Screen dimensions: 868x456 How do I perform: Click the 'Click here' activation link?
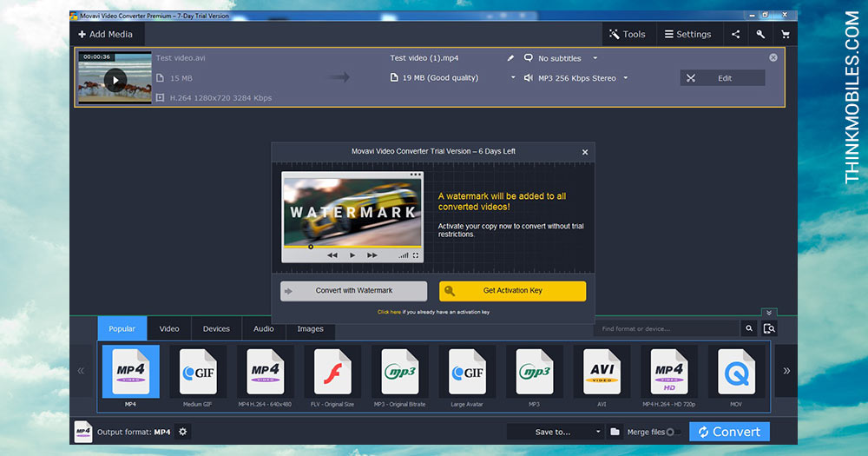pyautogui.click(x=389, y=312)
